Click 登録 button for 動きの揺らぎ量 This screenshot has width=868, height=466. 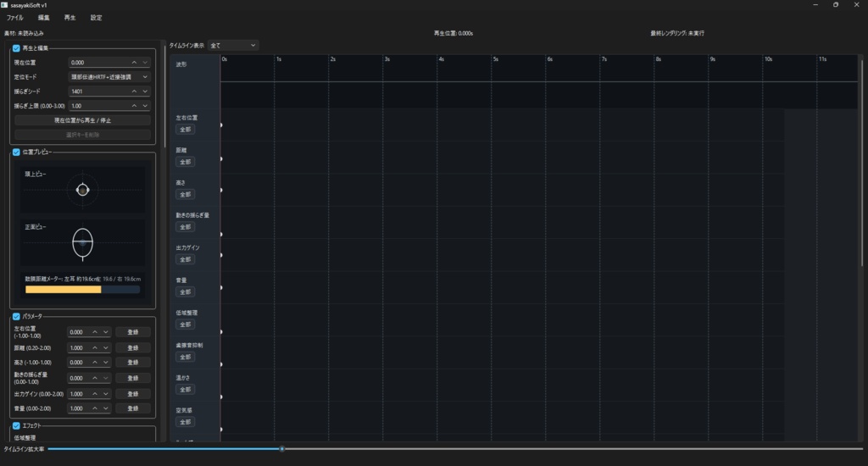tap(133, 379)
